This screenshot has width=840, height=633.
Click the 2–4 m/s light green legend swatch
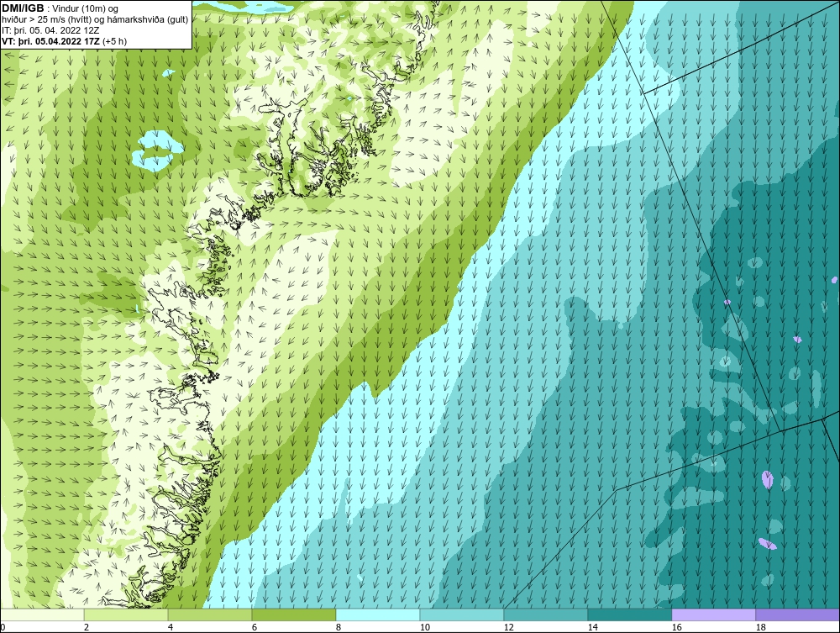[x=126, y=615]
